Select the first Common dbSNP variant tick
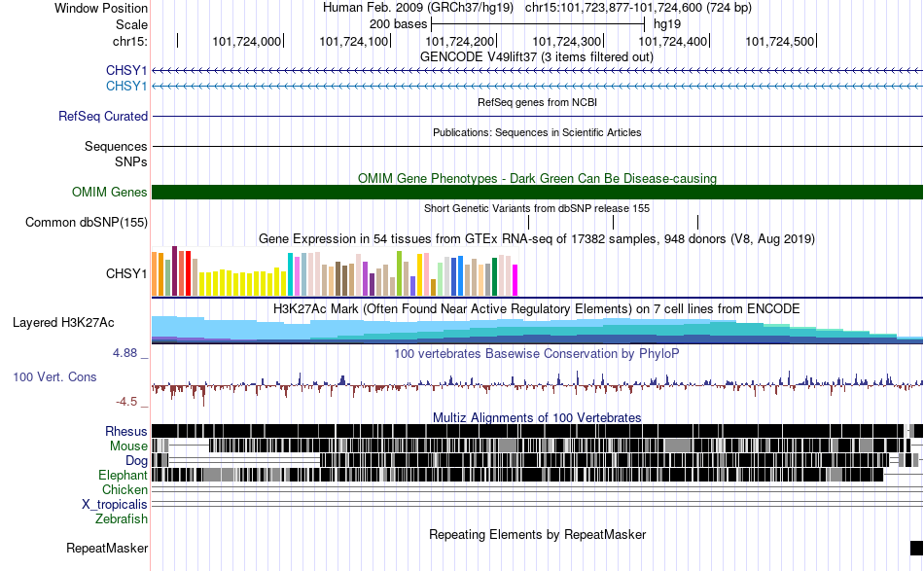 (528, 222)
